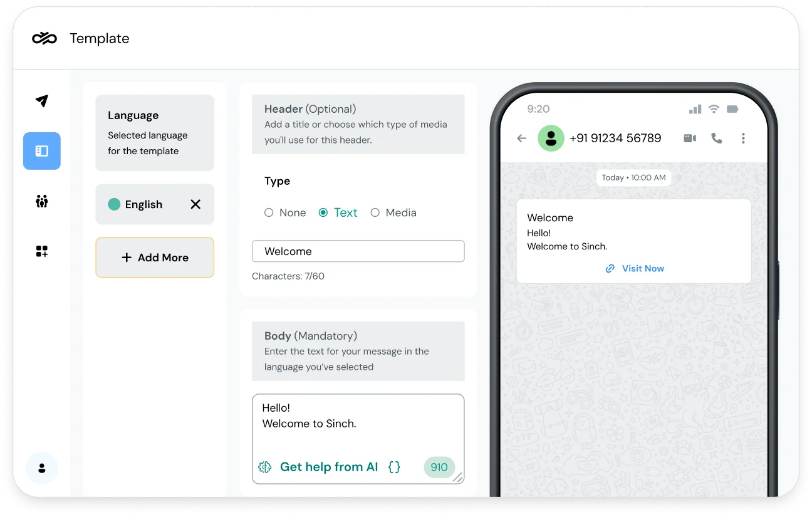Click the Type label

(277, 181)
